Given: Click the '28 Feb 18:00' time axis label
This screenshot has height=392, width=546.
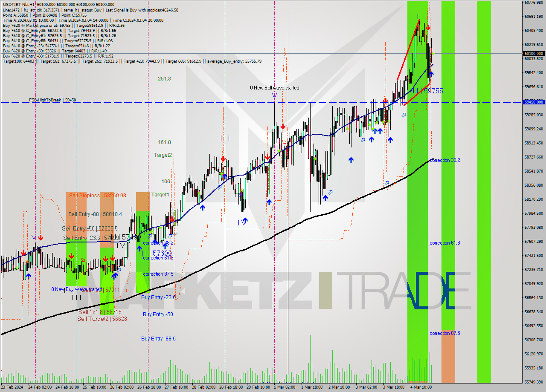Looking at the screenshot, I should 231,387.
